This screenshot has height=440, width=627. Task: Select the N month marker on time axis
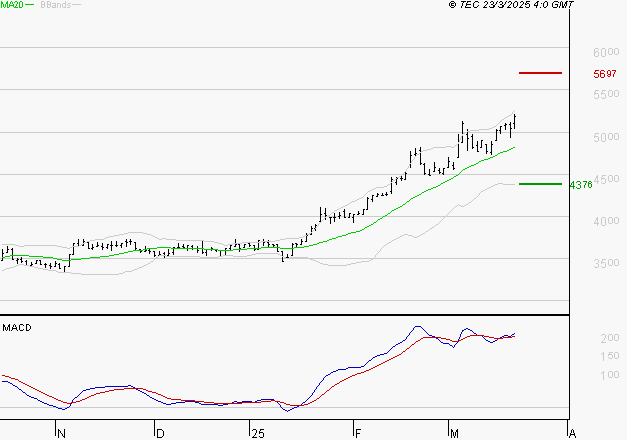(x=61, y=433)
